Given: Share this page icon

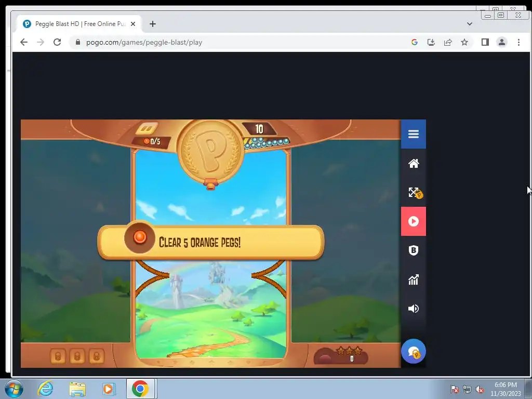Looking at the screenshot, I should pos(448,42).
